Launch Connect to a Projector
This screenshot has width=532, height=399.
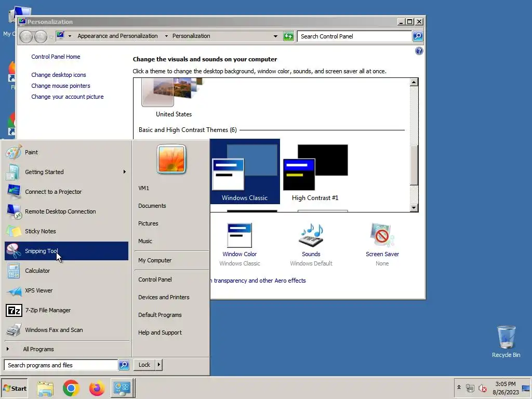[x=66, y=192]
